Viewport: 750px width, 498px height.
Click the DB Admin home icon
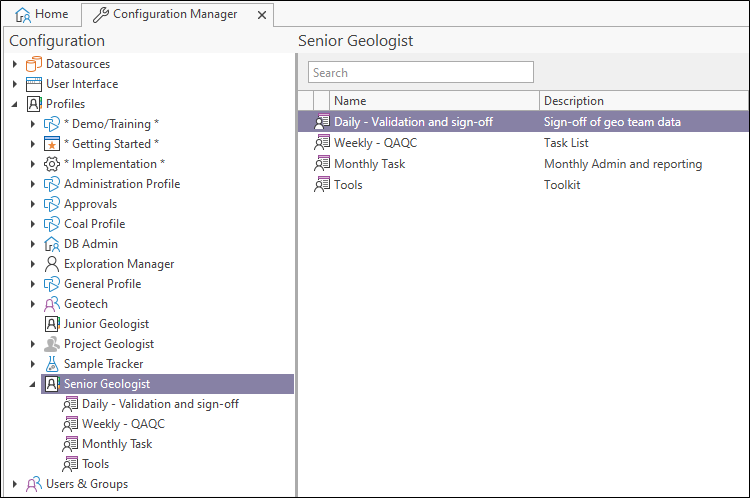53,244
